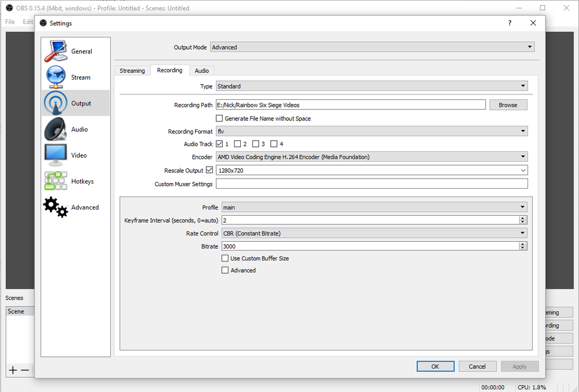Expand the Recording Format dropdown
The image size is (579, 392).
pyautogui.click(x=371, y=131)
